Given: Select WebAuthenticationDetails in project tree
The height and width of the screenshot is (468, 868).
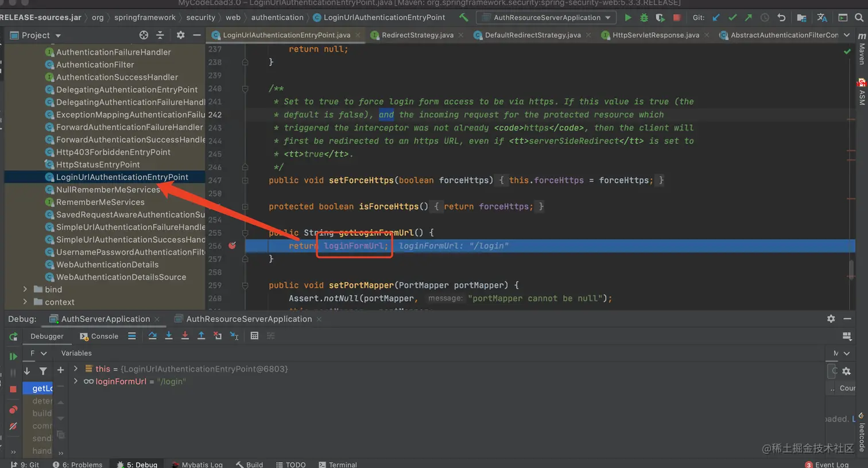Looking at the screenshot, I should pos(107,264).
